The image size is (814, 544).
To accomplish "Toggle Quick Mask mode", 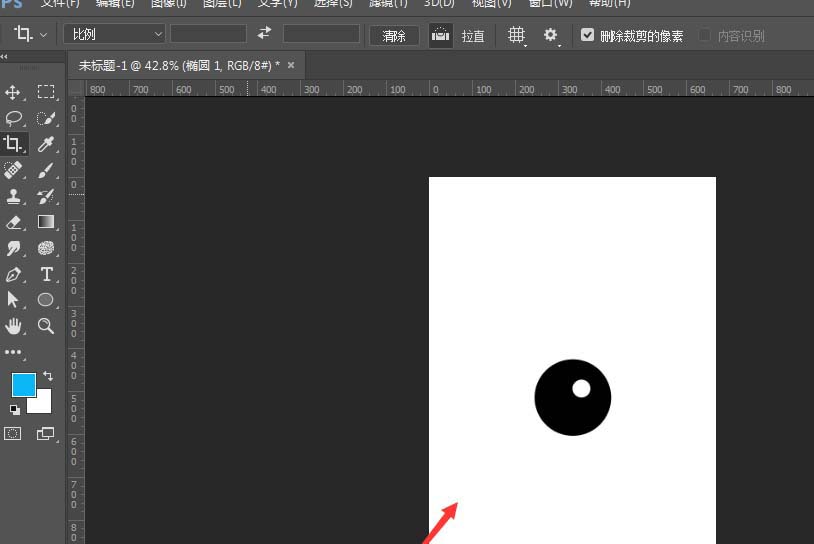I will (x=13, y=434).
